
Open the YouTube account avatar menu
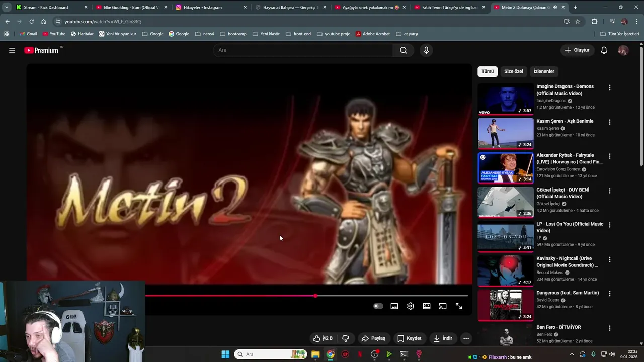(x=623, y=50)
